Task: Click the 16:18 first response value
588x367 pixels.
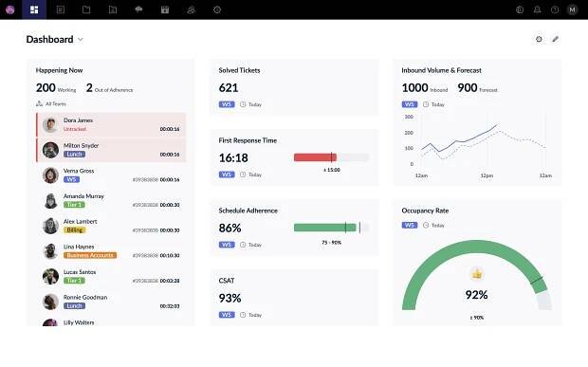Action: tap(233, 157)
